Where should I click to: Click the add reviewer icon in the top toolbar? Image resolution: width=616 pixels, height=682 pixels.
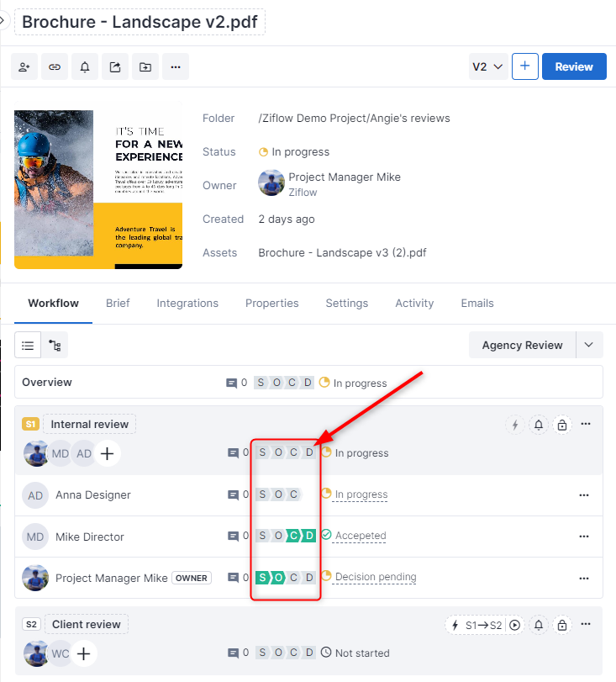[24, 67]
